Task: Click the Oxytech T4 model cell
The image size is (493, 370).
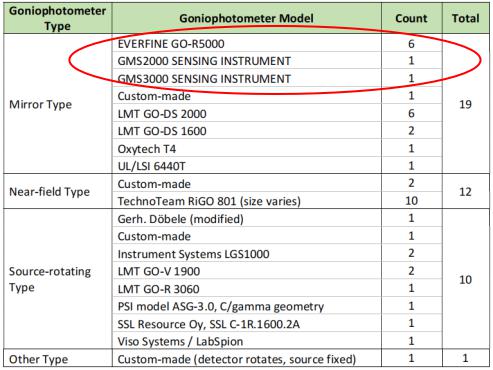Action: (x=247, y=148)
